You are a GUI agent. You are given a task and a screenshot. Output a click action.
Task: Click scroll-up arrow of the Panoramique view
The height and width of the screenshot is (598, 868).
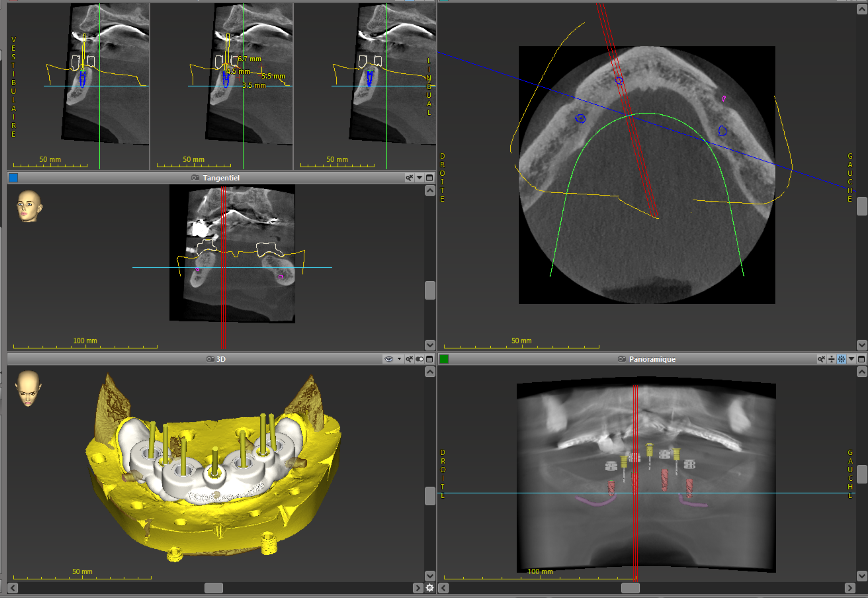coord(862,372)
